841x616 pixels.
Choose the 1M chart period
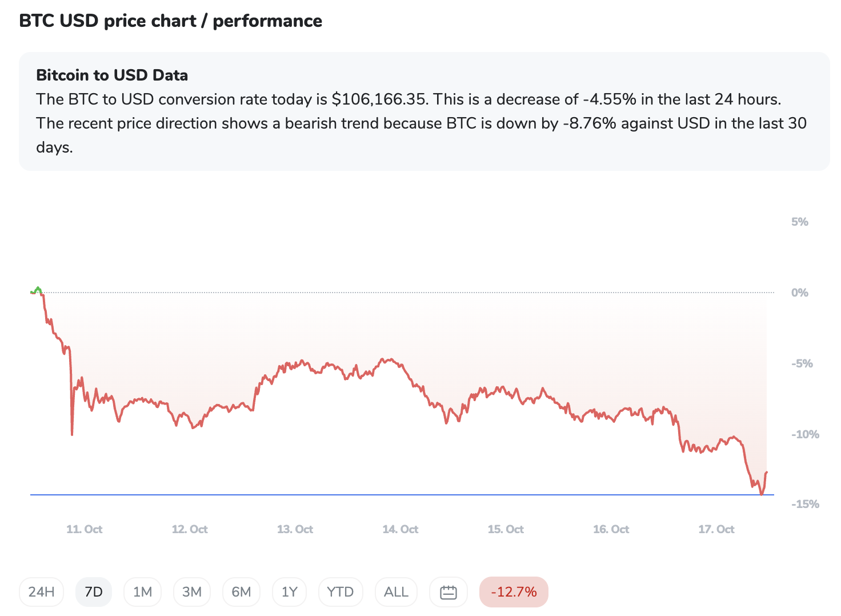[142, 592]
